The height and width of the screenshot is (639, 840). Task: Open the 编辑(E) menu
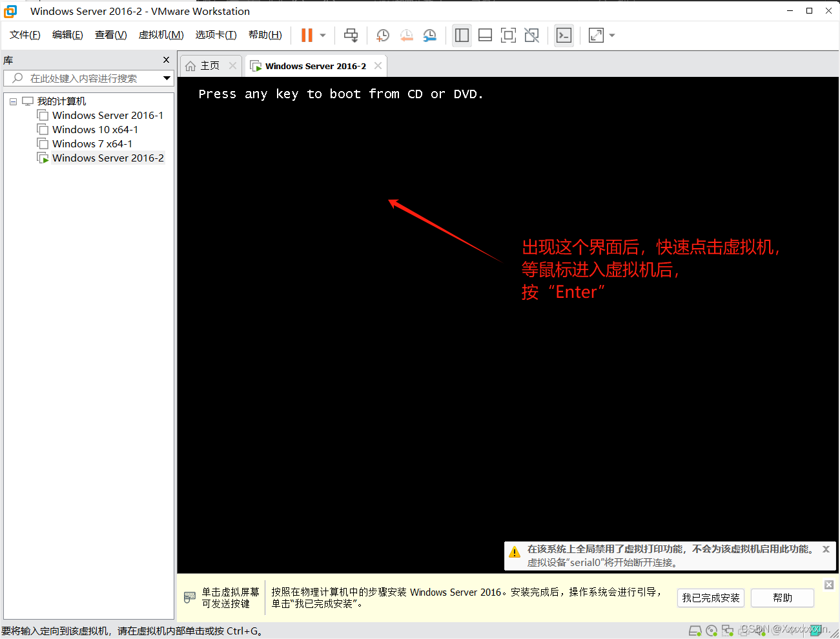(68, 35)
